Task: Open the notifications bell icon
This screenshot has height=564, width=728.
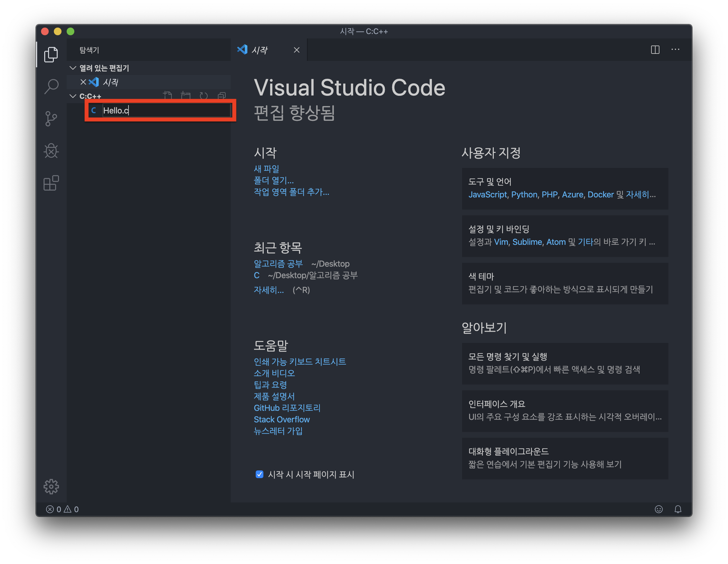Action: pos(678,509)
